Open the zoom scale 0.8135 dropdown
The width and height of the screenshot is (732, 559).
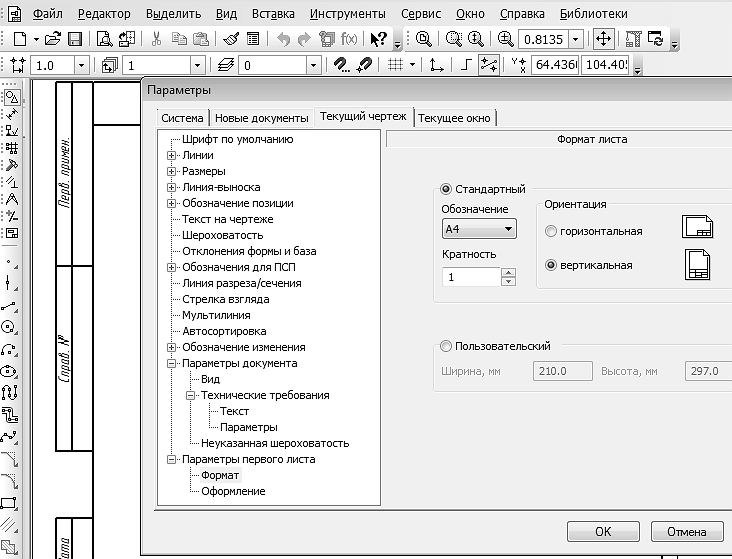[x=576, y=39]
